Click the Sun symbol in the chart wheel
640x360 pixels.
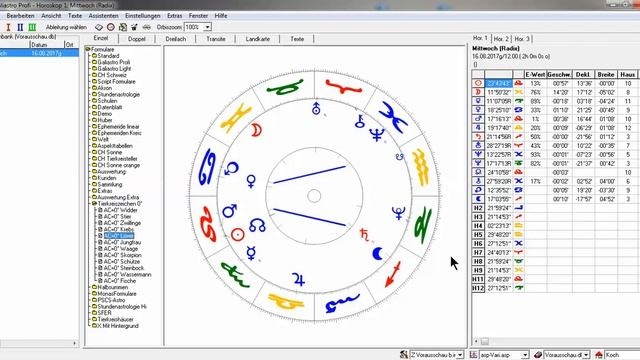(x=238, y=234)
